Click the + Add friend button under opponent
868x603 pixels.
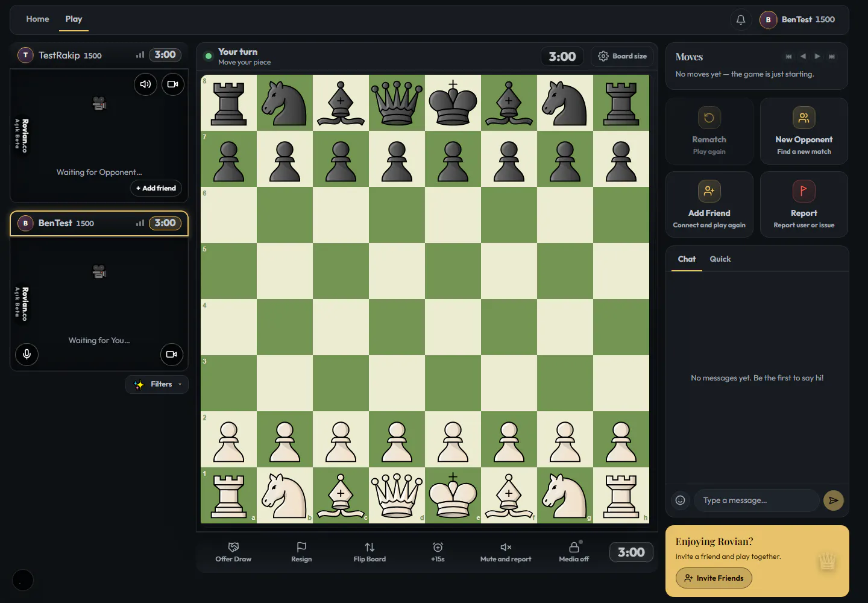coord(156,188)
